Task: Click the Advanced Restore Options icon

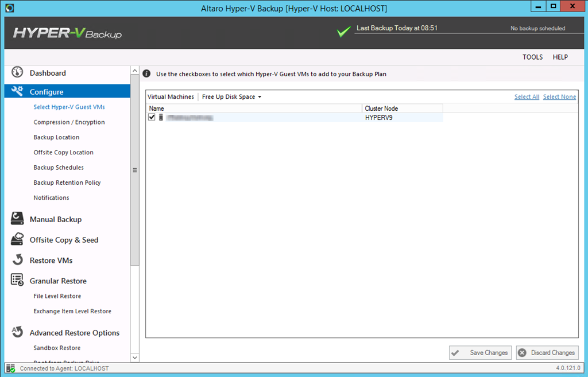Action: click(x=17, y=332)
